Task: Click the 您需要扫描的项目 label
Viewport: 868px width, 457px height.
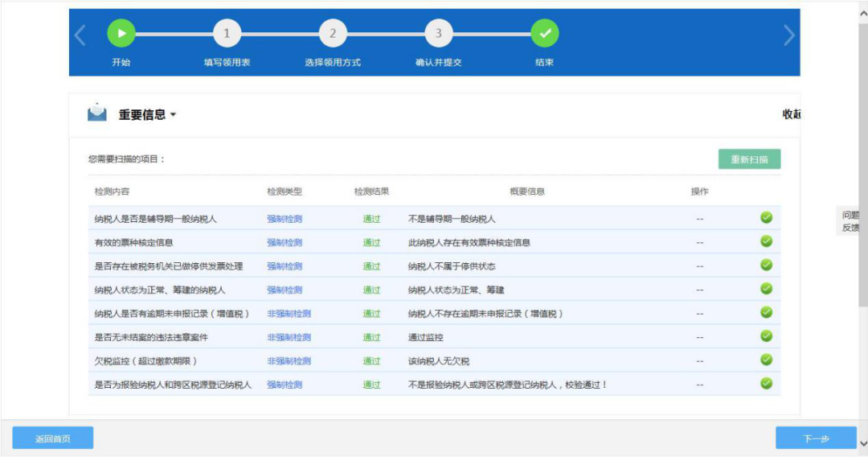Action: (127, 159)
